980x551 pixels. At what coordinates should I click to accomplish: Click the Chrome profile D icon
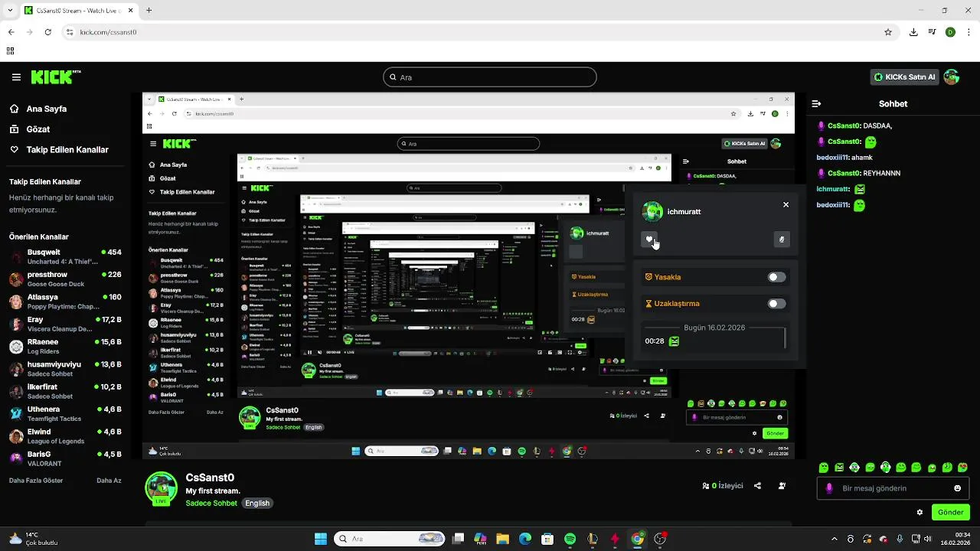pyautogui.click(x=950, y=32)
